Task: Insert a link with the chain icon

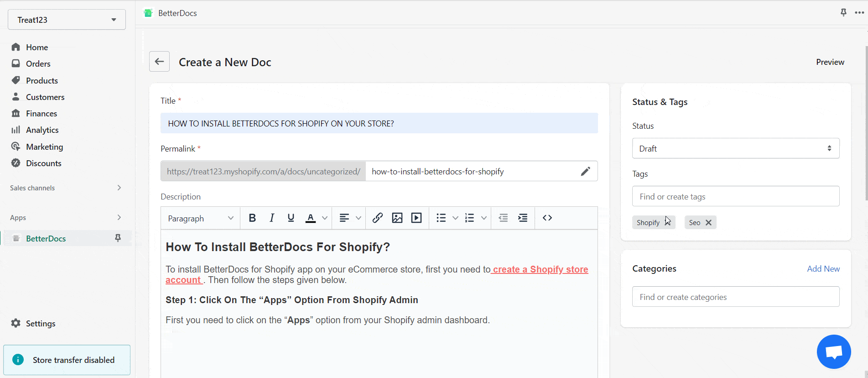Action: click(378, 218)
